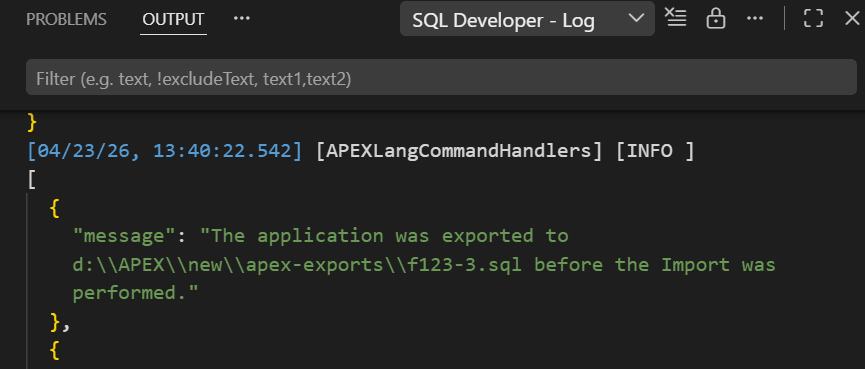
Task: Open additional panel views ellipsis next to OUTPUT
Action: click(242, 19)
